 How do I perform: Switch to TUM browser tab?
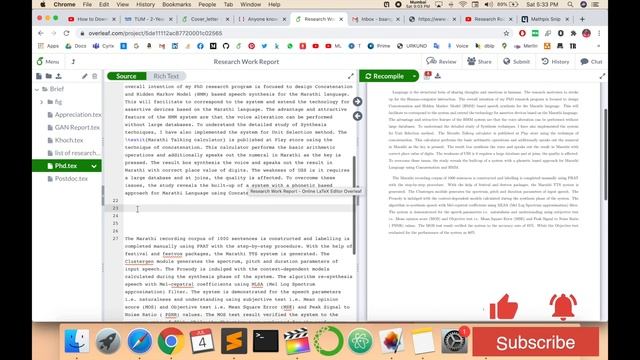click(149, 19)
